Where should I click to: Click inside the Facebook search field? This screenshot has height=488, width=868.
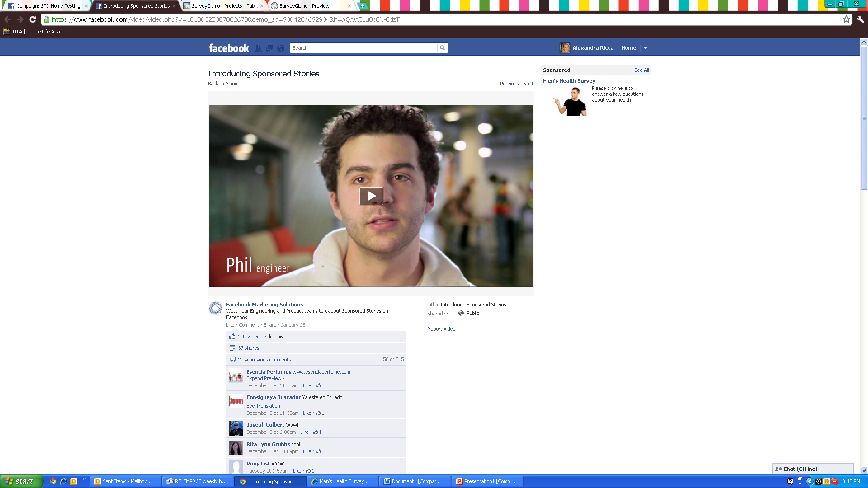coord(363,48)
